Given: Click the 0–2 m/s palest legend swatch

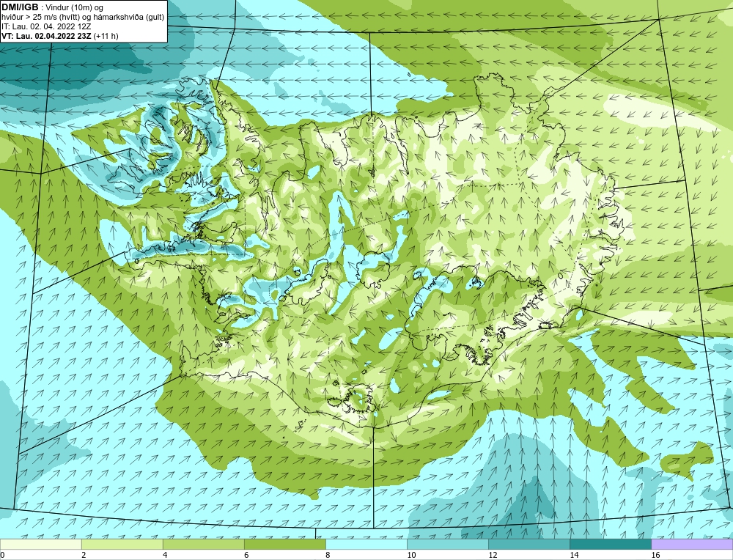Looking at the screenshot, I should coord(40,544).
